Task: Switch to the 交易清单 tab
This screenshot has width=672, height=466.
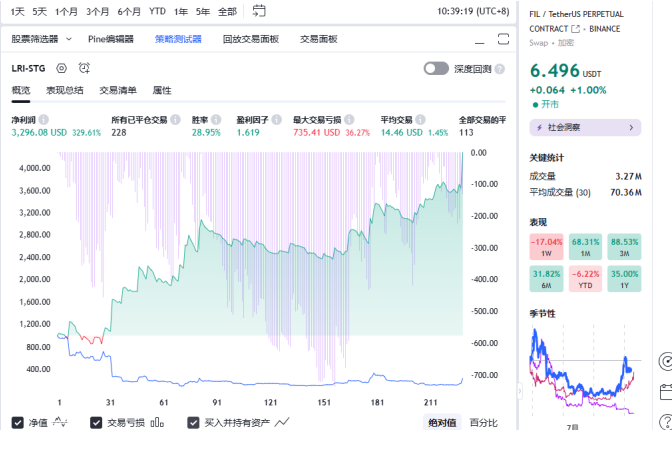Action: tap(118, 90)
